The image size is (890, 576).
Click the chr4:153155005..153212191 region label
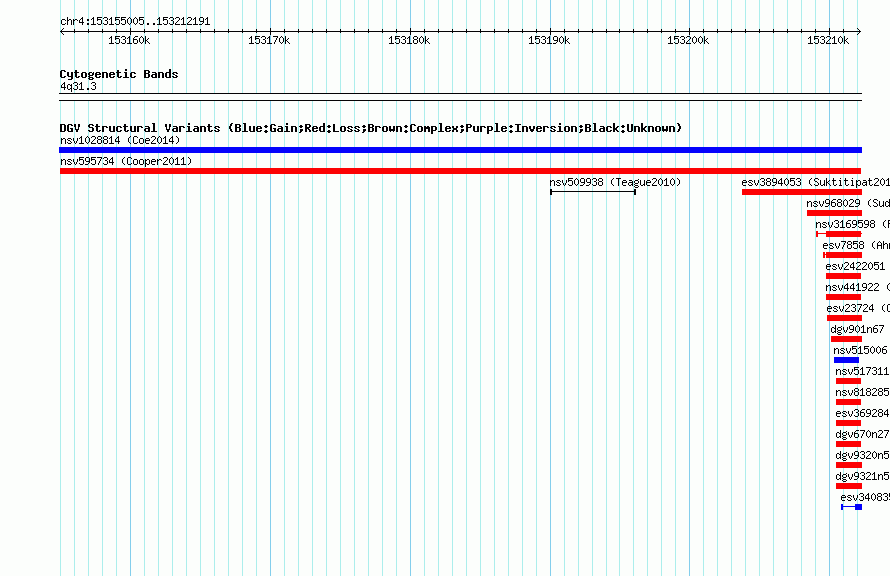(135, 21)
